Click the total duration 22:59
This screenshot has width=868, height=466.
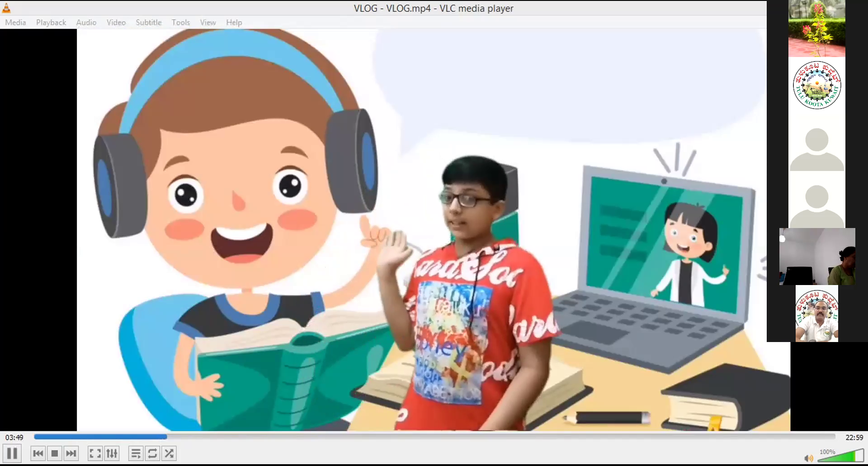pyautogui.click(x=854, y=437)
